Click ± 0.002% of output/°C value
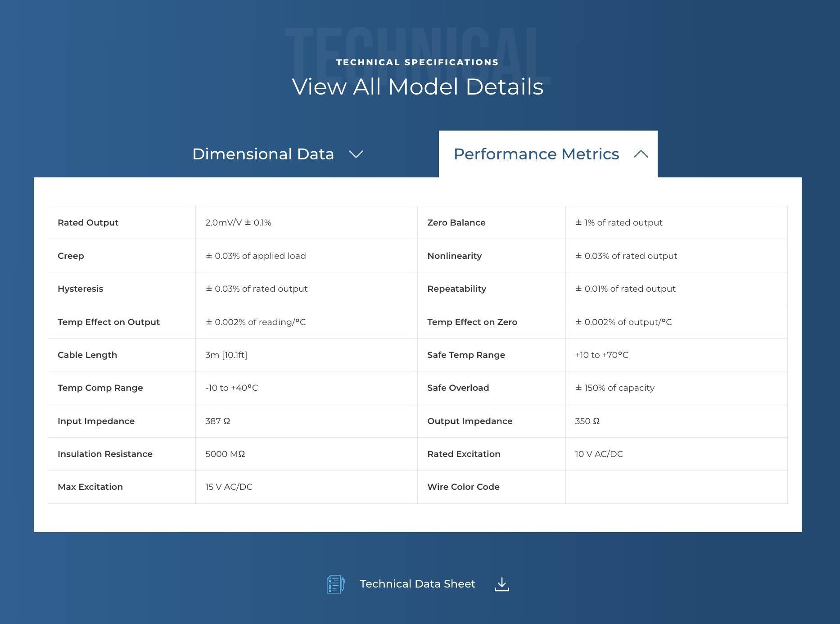The image size is (840, 624). tap(623, 322)
